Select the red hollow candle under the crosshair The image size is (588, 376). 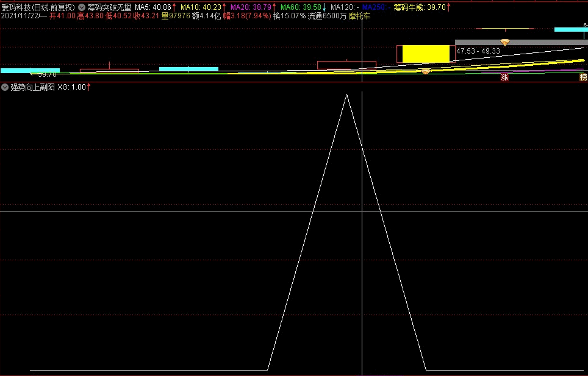[x=346, y=65]
